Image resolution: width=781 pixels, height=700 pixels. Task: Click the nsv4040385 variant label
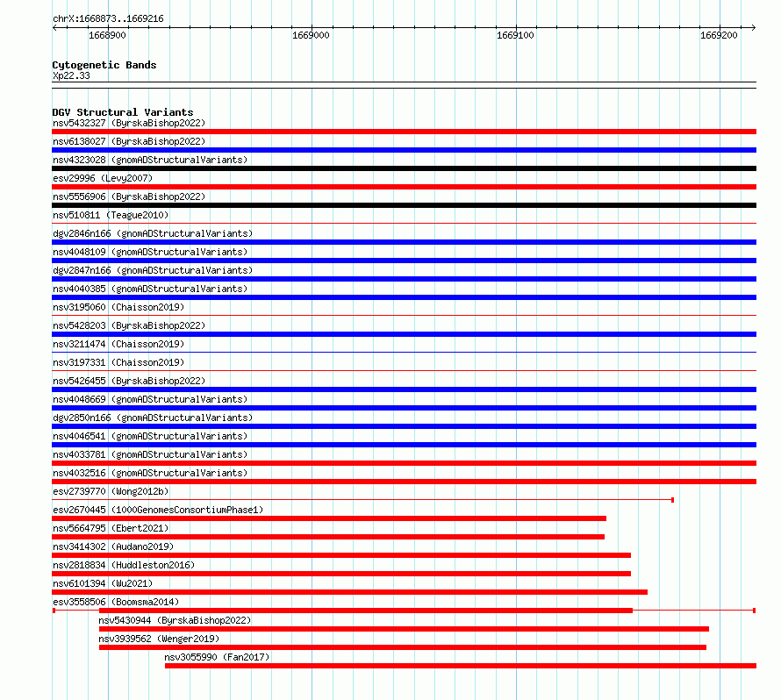(150, 289)
